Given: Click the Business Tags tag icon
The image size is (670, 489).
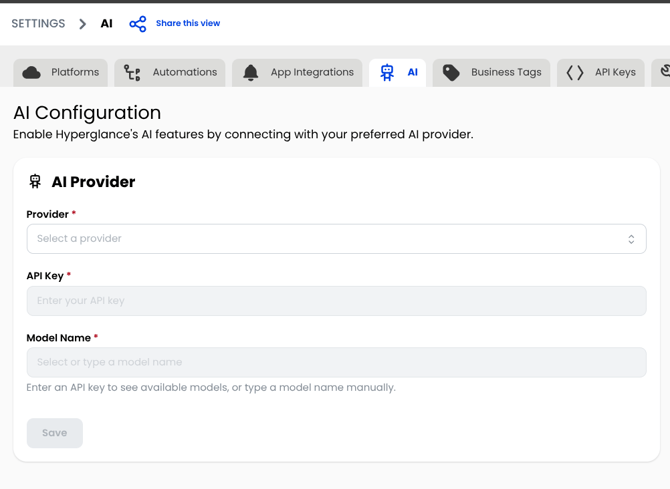Looking at the screenshot, I should 451,73.
